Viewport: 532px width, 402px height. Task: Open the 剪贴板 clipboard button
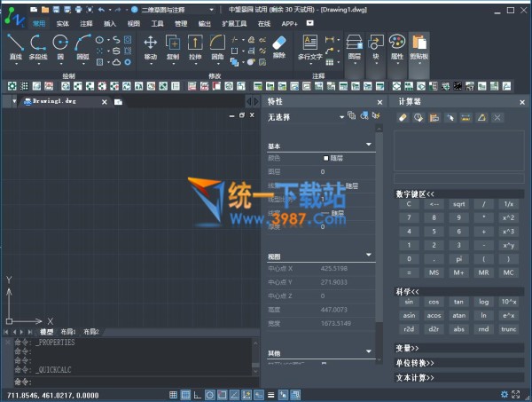click(x=419, y=49)
